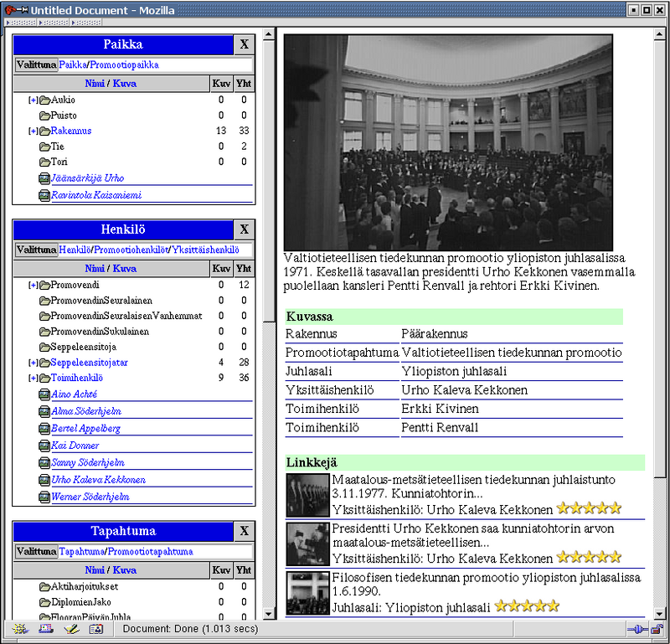Screen dimensions: 670x644
Task: Click the image icon beside Ravintola Kaisaniemi
Action: (44, 196)
